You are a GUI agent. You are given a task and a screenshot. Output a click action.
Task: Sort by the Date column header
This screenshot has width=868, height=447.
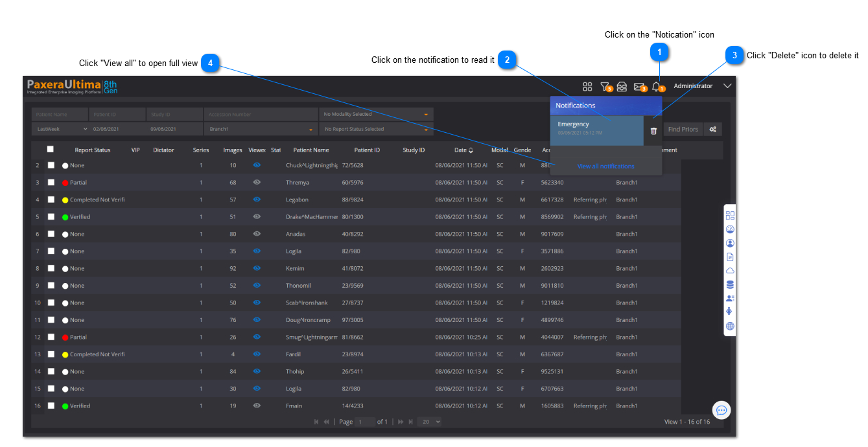463,150
